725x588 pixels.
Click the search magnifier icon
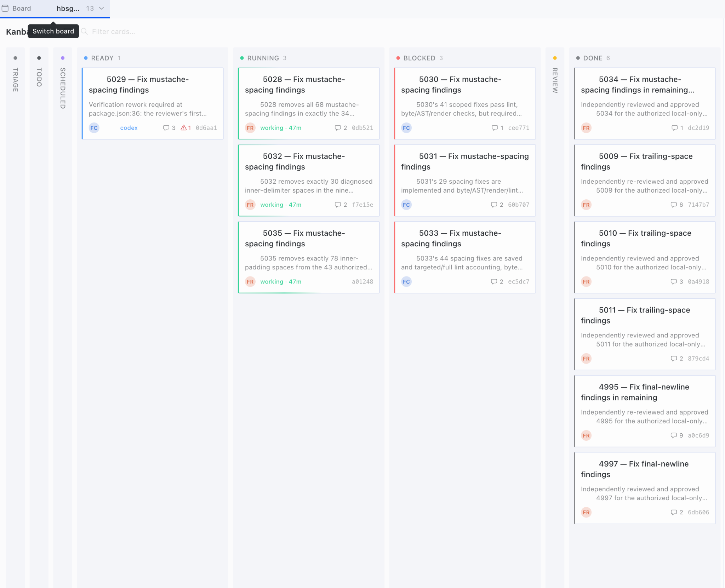[x=84, y=32]
